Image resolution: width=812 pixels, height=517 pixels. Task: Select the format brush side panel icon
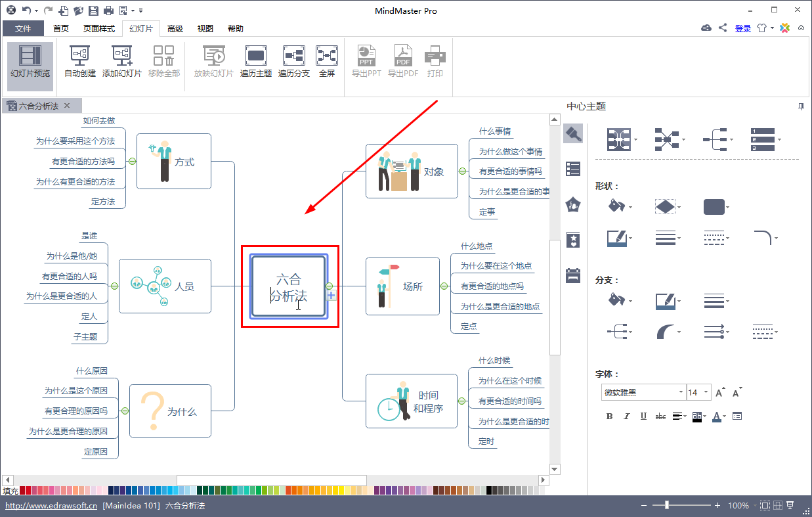[x=573, y=134]
